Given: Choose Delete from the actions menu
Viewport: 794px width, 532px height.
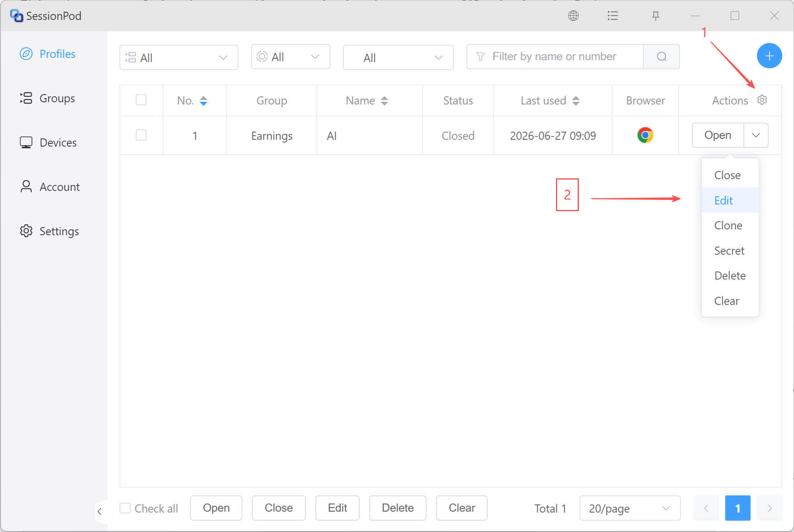Looking at the screenshot, I should [730, 275].
